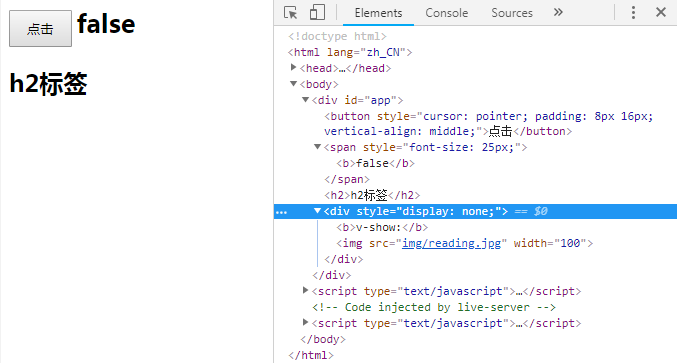Close the DevTools panel
Viewport: 677px width, 363px height.
pyautogui.click(x=661, y=12)
